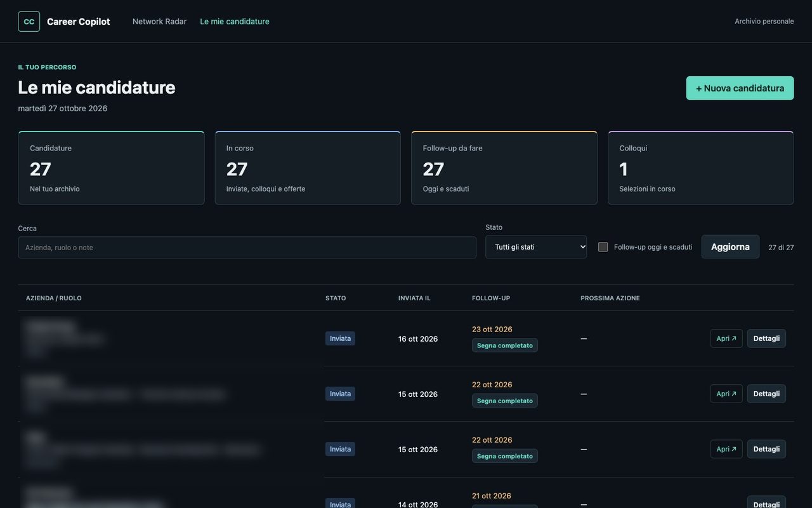Image resolution: width=812 pixels, height=508 pixels.
Task: Click the Inviata il column header
Action: pyautogui.click(x=414, y=298)
